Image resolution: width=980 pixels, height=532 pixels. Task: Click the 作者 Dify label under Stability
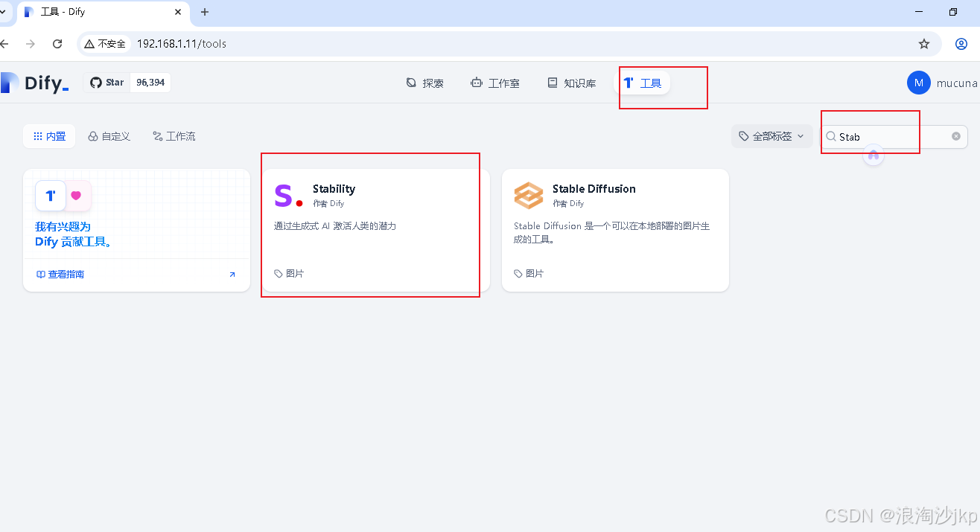click(x=328, y=203)
